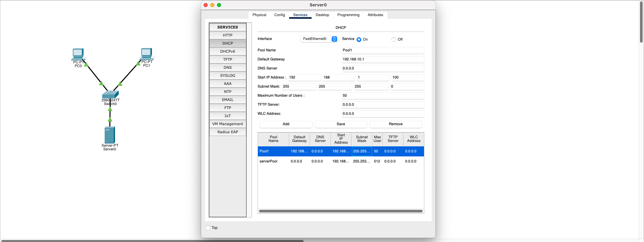
Task: Turn DHCP service On
Action: 359,40
